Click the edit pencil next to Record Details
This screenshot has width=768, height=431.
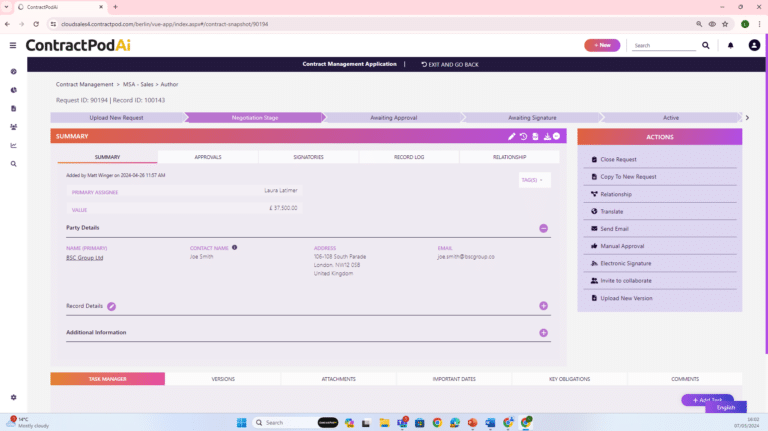[112, 307]
